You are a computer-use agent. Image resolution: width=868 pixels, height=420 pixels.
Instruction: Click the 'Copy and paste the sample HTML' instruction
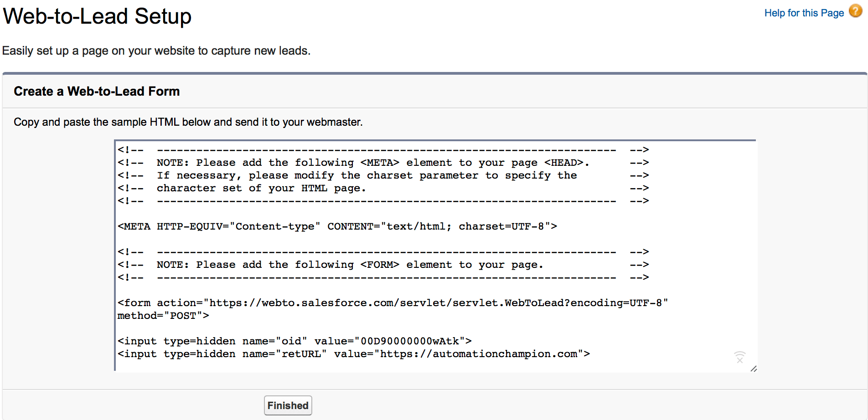(188, 122)
